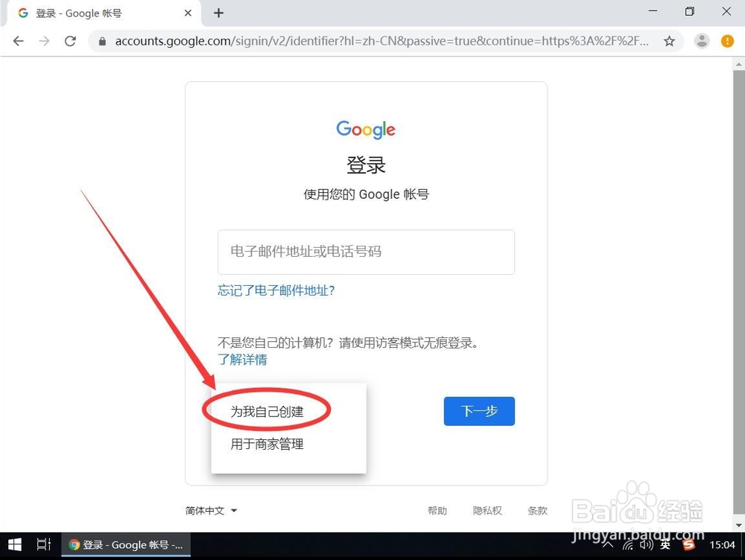Click the Sogou input method tray icon
Screen dimensions: 745x560
[688, 545]
